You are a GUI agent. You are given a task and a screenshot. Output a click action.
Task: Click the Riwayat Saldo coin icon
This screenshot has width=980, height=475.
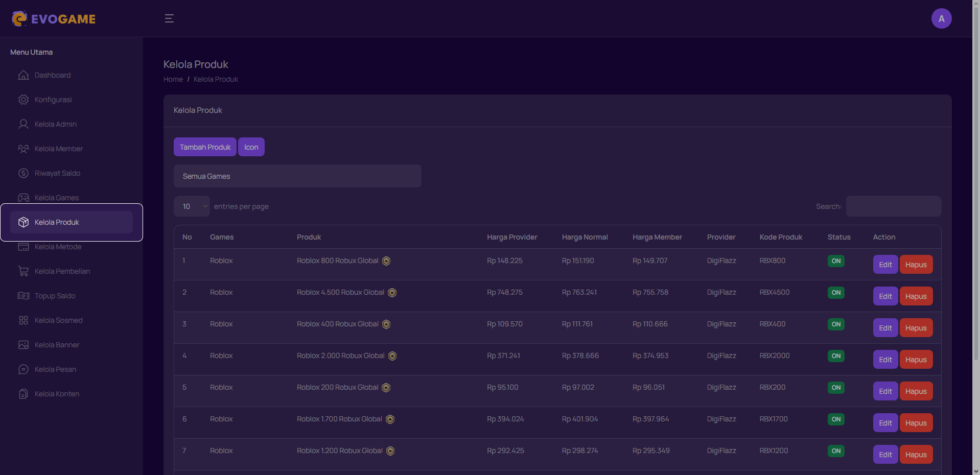(x=24, y=173)
